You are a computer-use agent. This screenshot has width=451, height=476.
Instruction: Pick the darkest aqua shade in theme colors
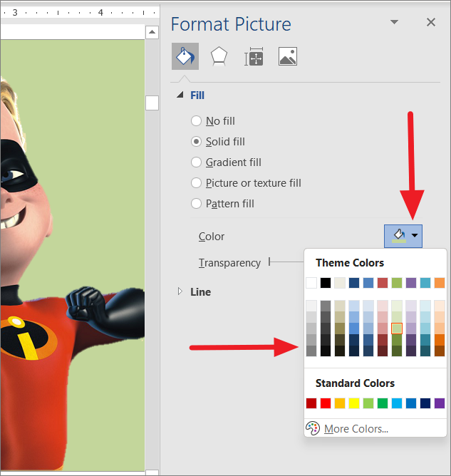(x=425, y=351)
